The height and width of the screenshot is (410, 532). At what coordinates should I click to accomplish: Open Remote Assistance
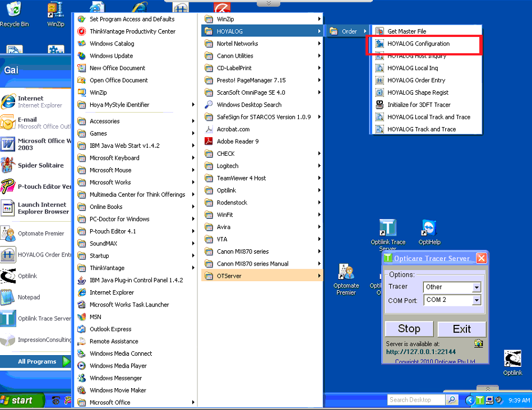136,342
